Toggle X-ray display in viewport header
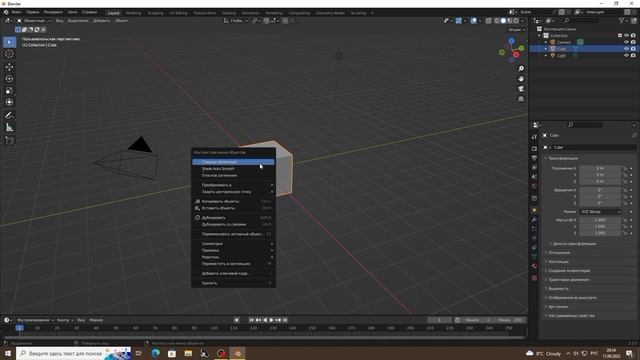Image resolution: width=640 pixels, height=360 pixels. click(x=489, y=21)
